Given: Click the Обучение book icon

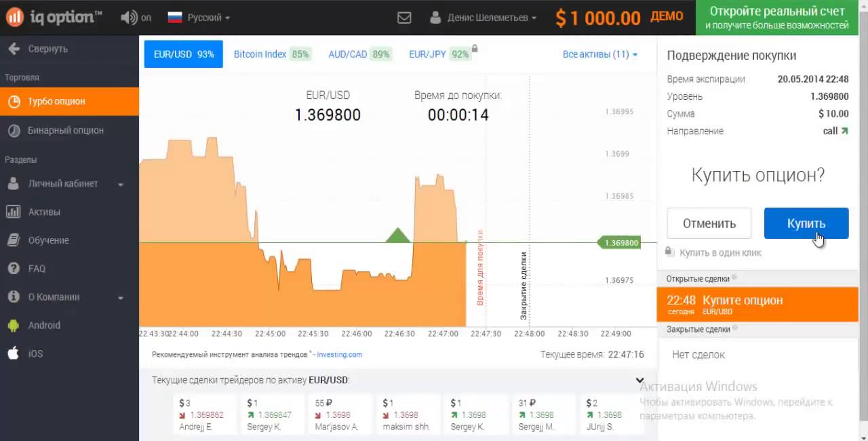Looking at the screenshot, I should [13, 240].
